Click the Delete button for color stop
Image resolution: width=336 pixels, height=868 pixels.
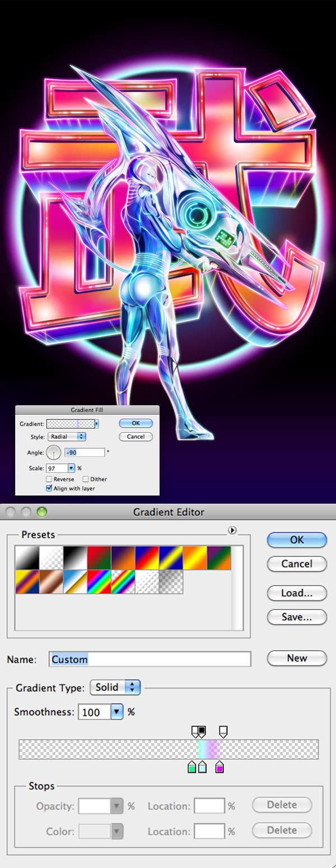(282, 830)
